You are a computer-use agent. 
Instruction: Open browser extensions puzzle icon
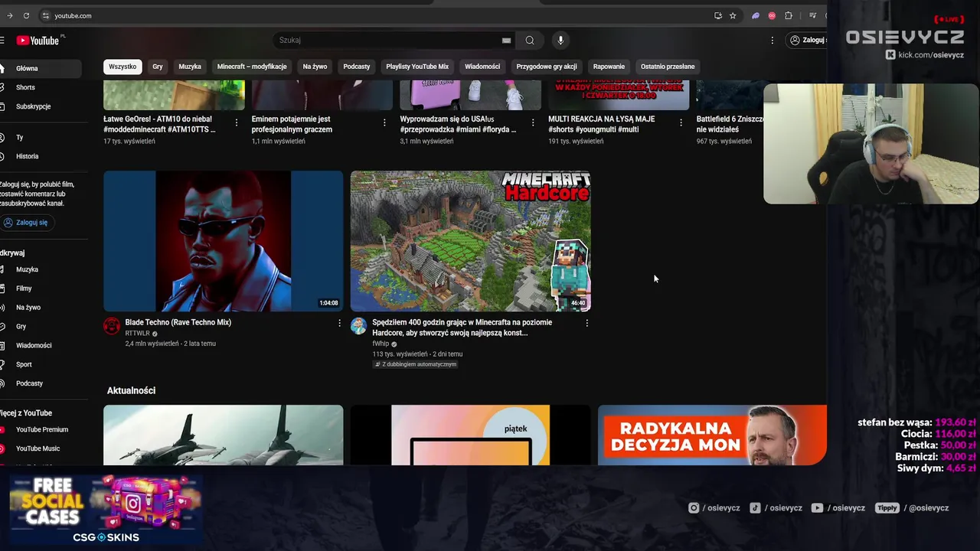[789, 15]
